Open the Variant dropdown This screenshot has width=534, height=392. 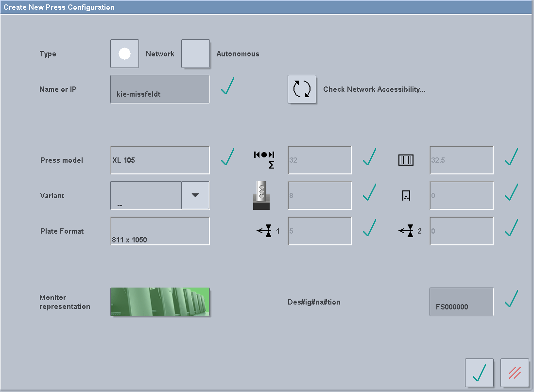195,195
